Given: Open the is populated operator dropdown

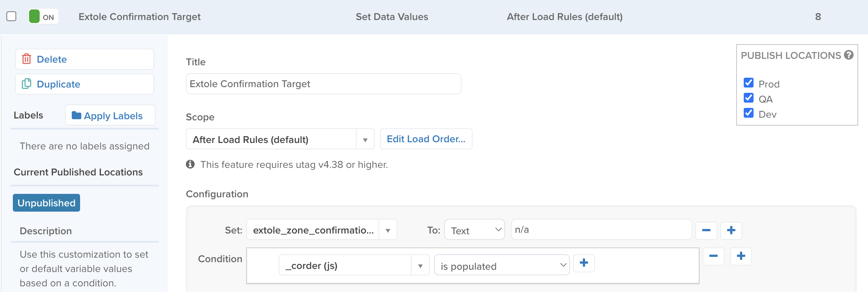Looking at the screenshot, I should (502, 265).
